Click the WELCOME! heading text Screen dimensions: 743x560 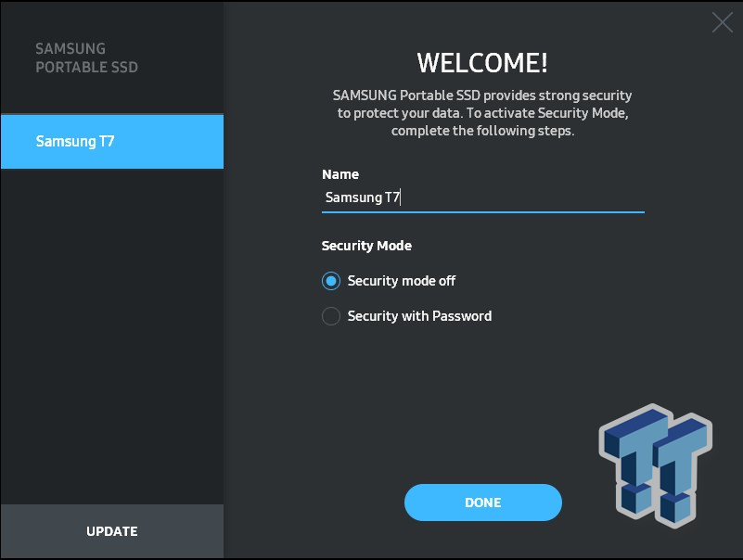[482, 62]
